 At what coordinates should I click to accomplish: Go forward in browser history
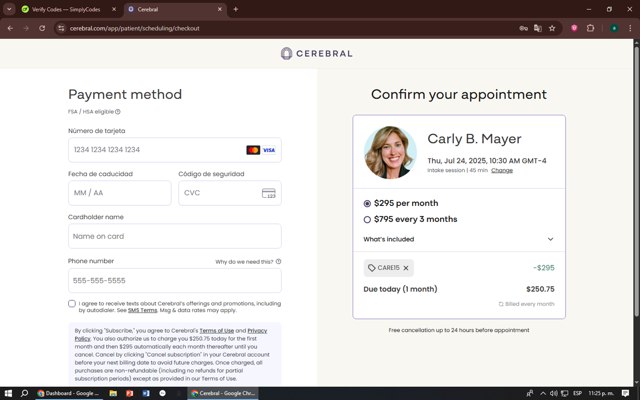point(26,28)
